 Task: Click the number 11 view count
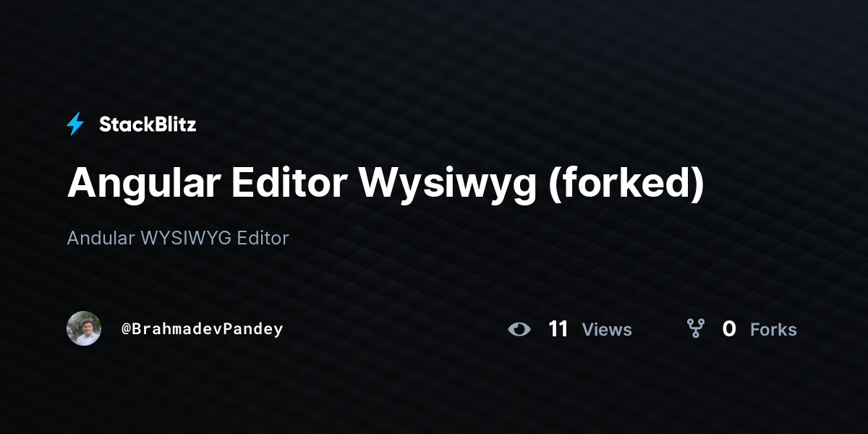(x=558, y=329)
